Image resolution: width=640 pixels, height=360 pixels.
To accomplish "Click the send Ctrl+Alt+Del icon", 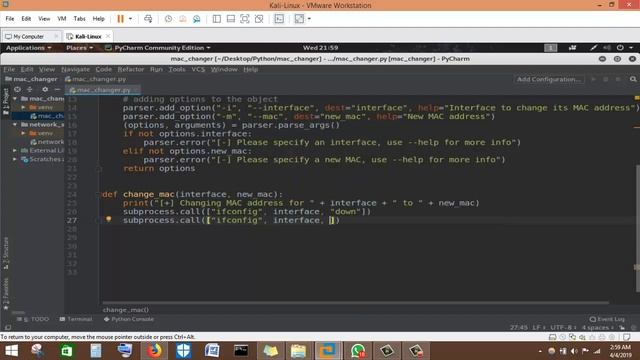I will coord(148,19).
